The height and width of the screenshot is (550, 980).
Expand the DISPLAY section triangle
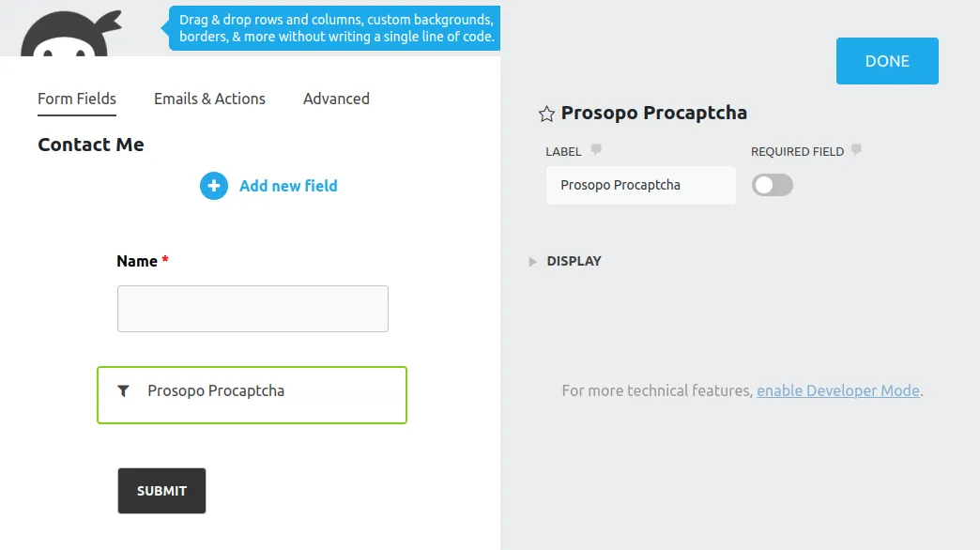click(533, 262)
